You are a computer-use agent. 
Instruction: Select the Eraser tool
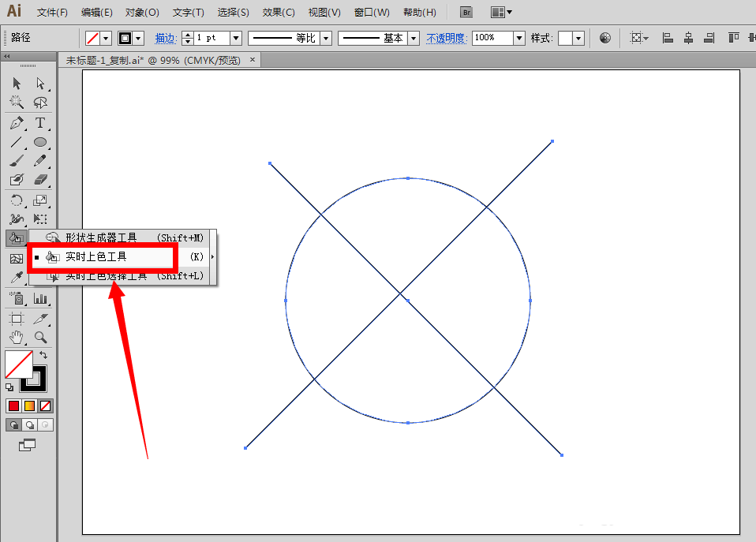click(40, 180)
